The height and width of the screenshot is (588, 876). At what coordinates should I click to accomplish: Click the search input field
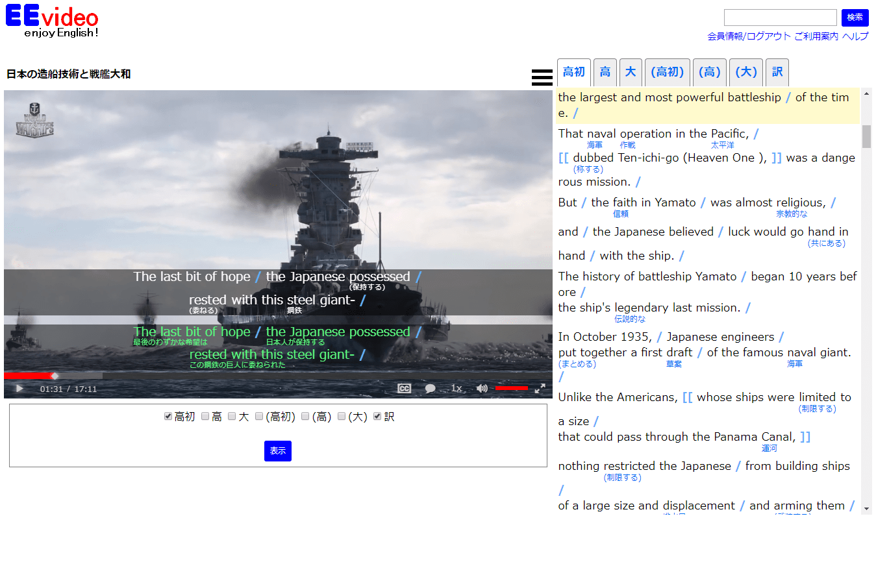[x=781, y=18]
